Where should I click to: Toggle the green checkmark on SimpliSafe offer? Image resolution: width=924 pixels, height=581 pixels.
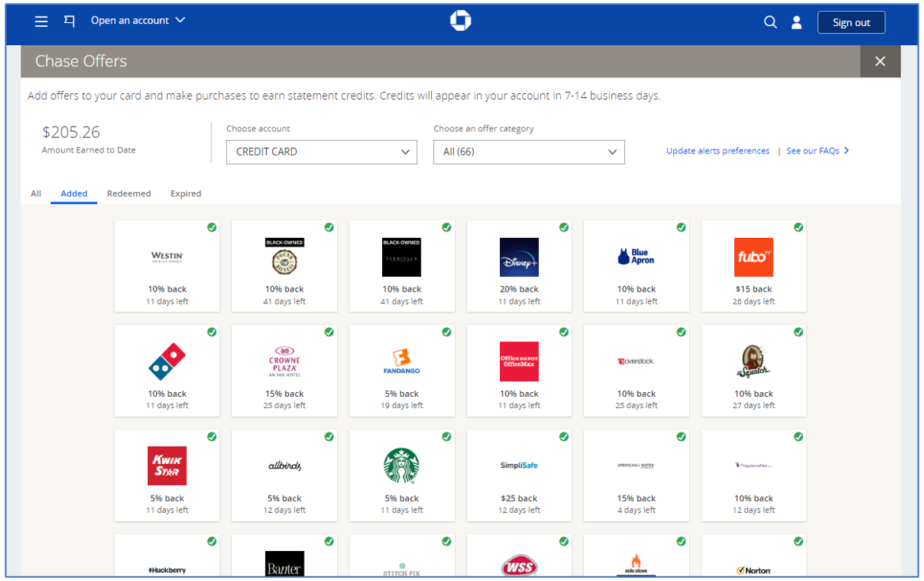pyautogui.click(x=563, y=437)
